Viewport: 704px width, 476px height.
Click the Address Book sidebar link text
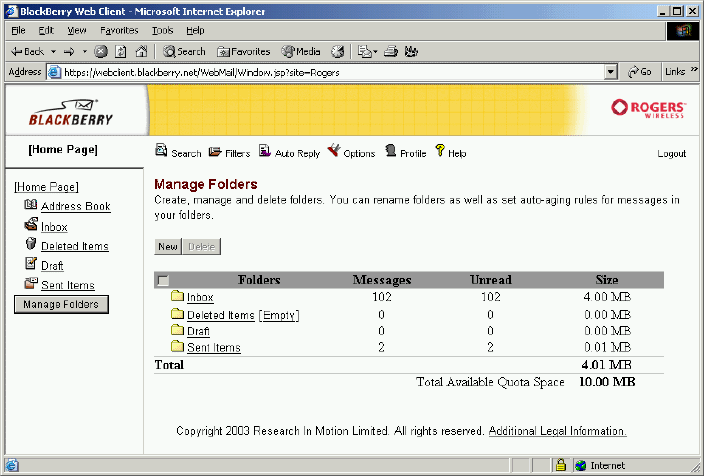tap(76, 206)
